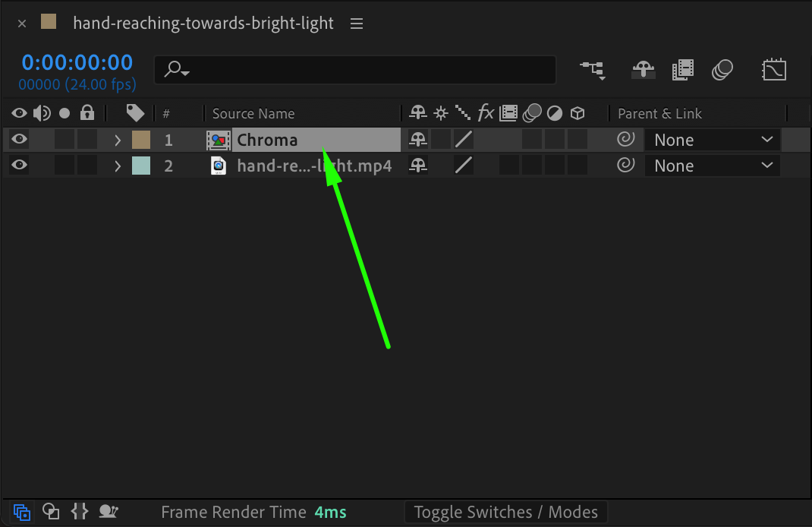Screen dimensions: 812x527
Task: Toggle the shy switch on Chroma layer
Action: 417,140
